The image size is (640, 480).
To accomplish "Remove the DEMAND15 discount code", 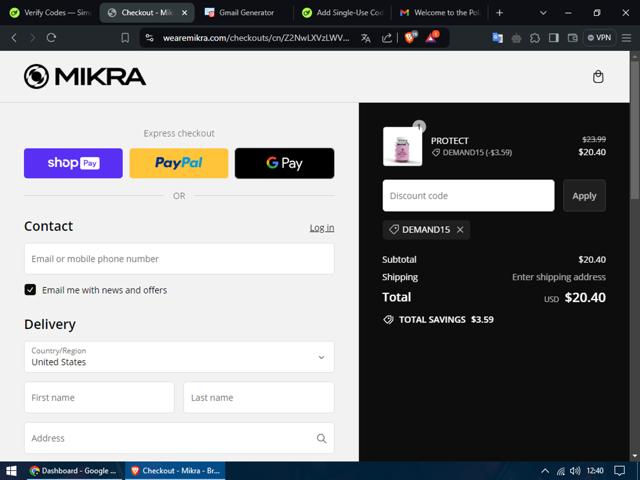I will point(460,230).
